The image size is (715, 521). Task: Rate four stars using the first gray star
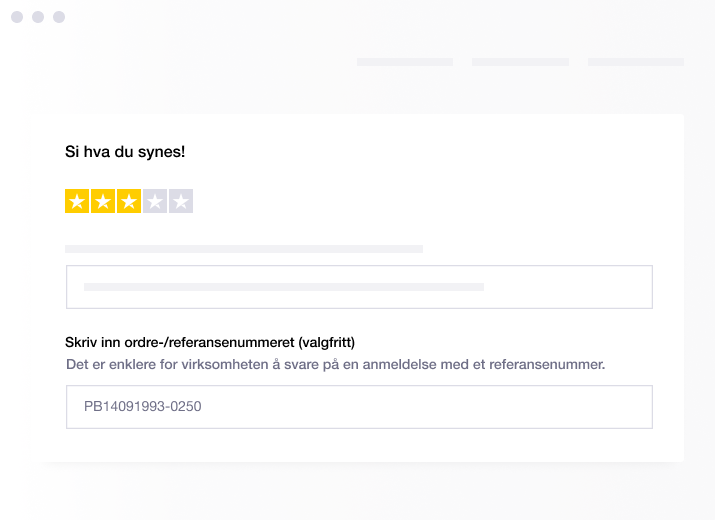pos(155,201)
